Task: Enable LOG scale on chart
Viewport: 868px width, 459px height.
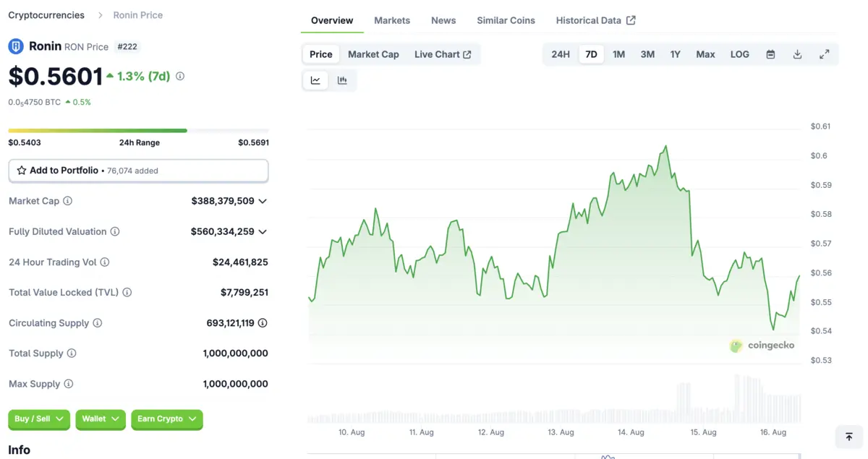Action: pyautogui.click(x=739, y=54)
